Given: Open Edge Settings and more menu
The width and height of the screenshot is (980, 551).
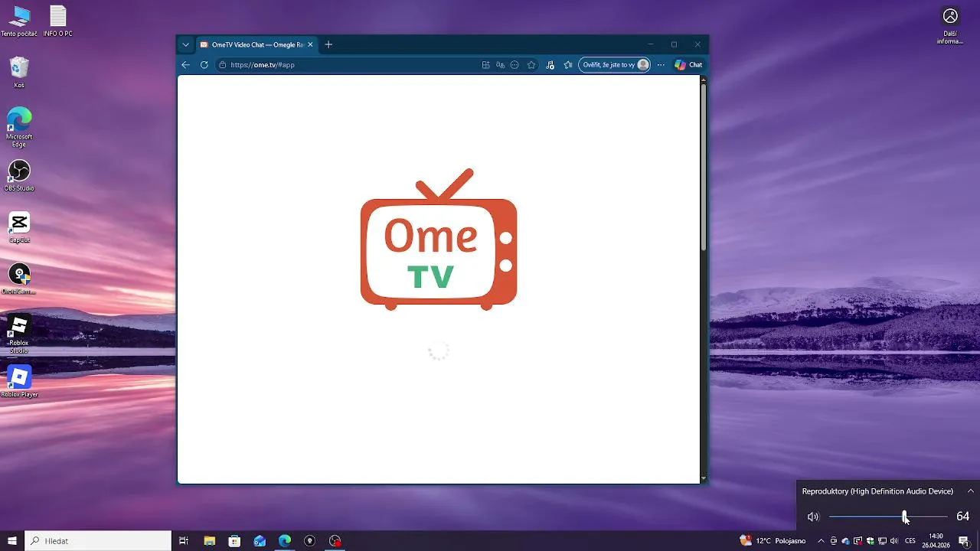Looking at the screenshot, I should coord(661,65).
